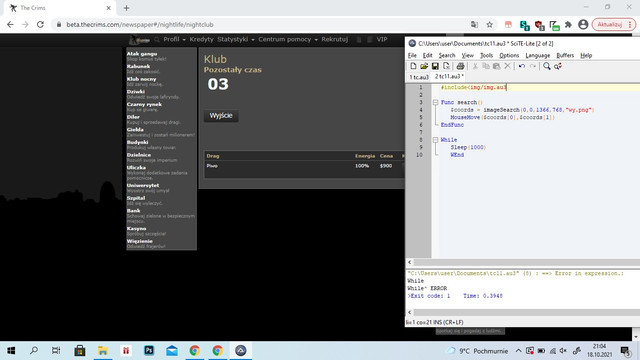Click the Kredyty link
Screen dimensions: 640x360
coord(201,39)
